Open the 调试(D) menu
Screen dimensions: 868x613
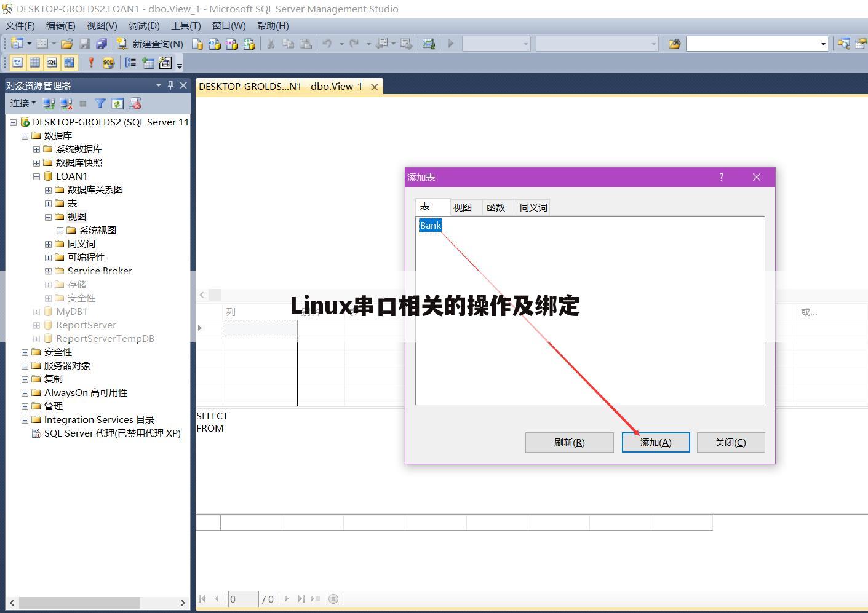coord(144,25)
